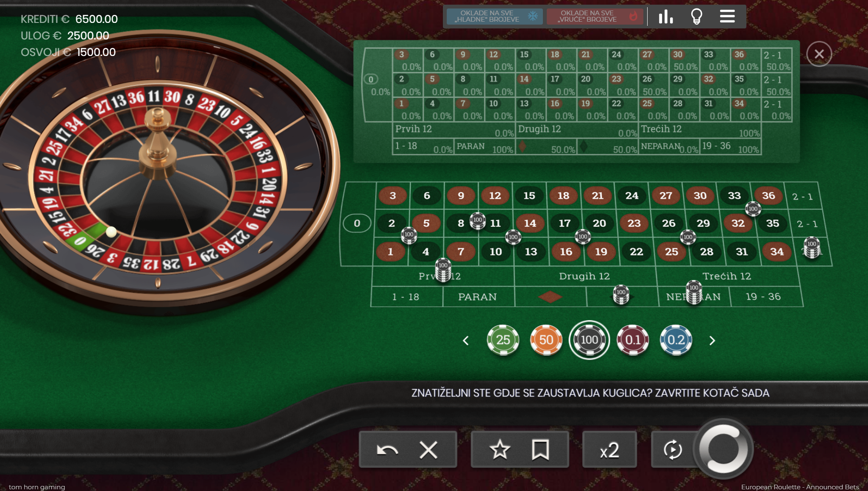The height and width of the screenshot is (491, 868).
Task: Place a bet on the red diamond
Action: coord(550,297)
